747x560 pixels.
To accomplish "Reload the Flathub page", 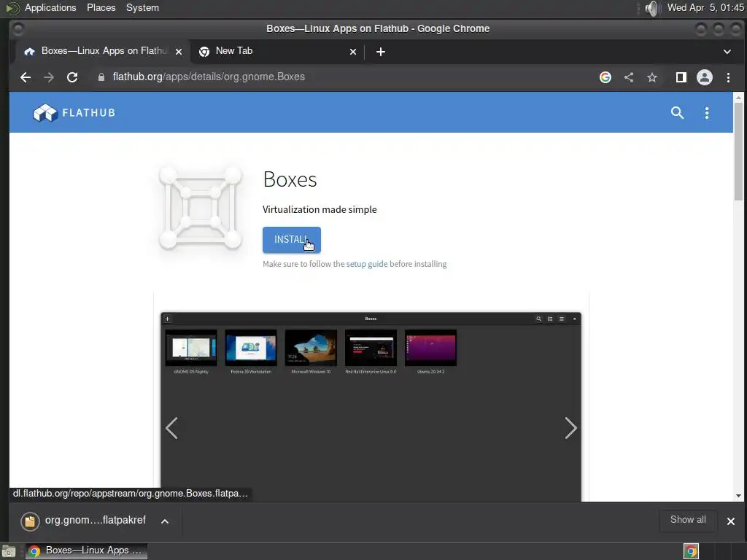I will pos(72,77).
